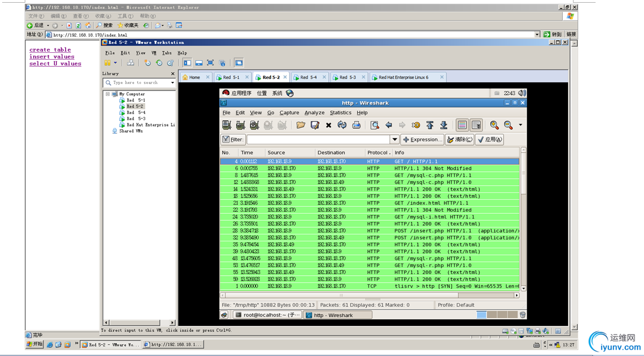Open the Wireshark Capture menu
Viewport: 644px width, 356px height.
coord(289,113)
